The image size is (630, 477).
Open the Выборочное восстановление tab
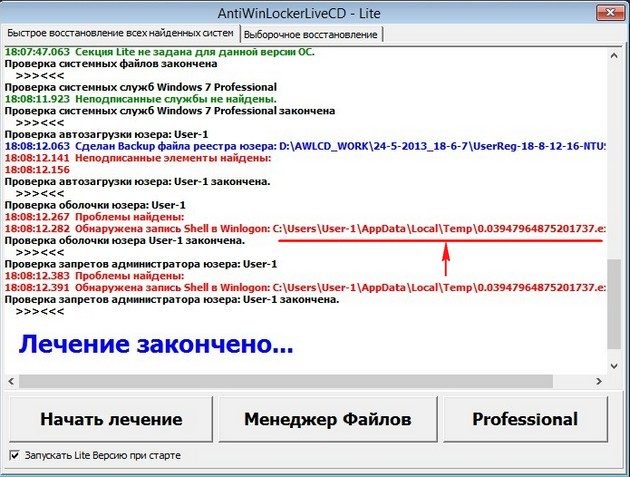pos(311,35)
